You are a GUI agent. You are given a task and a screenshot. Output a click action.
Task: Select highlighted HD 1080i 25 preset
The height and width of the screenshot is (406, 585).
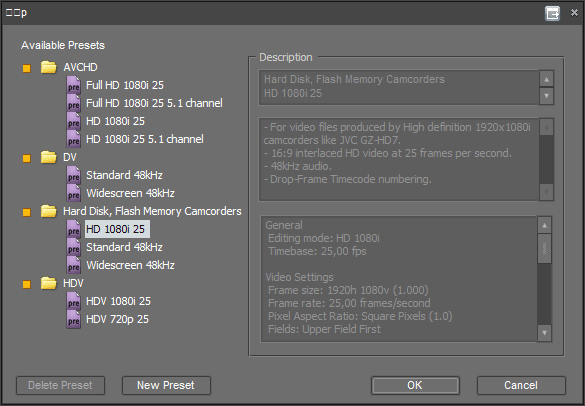pos(118,229)
